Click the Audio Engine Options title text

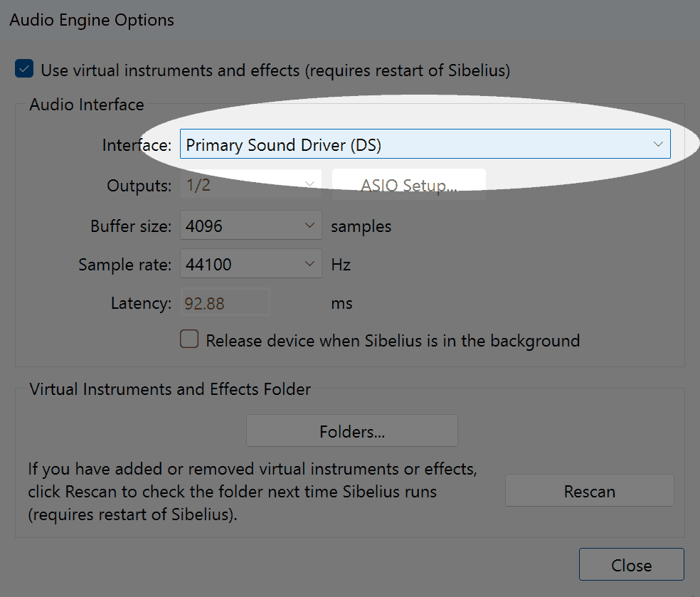(x=92, y=20)
